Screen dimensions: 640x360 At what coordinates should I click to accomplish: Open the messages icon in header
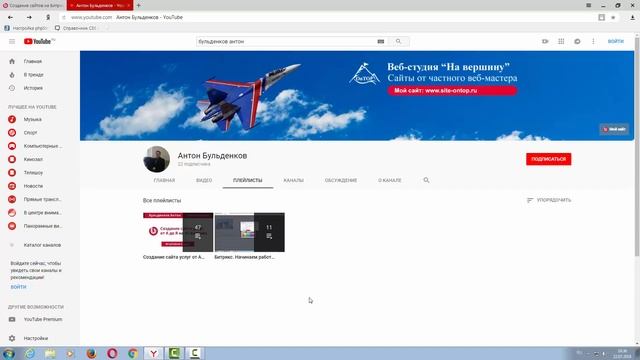point(577,41)
